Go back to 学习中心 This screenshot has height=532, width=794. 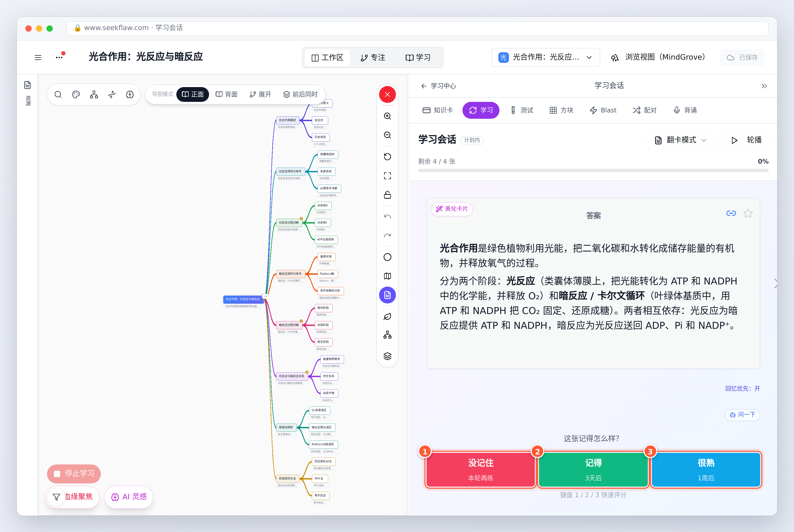coord(438,86)
